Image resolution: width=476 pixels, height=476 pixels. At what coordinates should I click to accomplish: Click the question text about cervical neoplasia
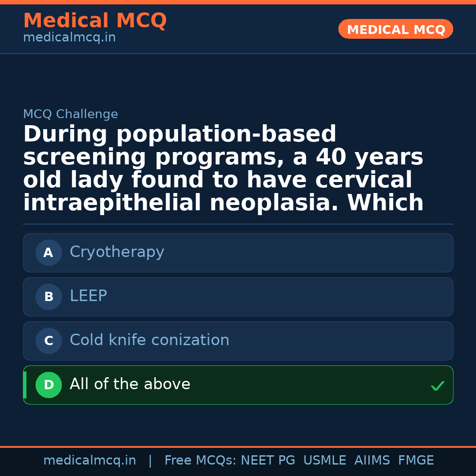(x=223, y=169)
